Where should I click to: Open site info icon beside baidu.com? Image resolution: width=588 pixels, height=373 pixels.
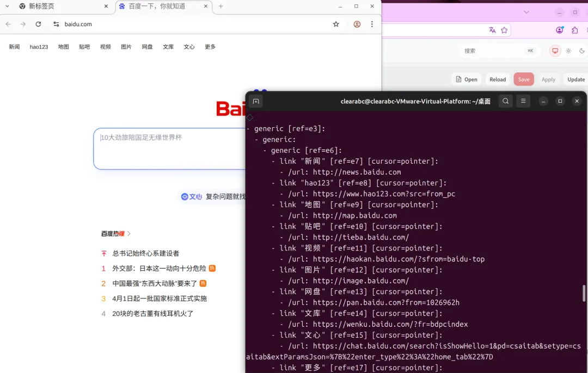56,24
